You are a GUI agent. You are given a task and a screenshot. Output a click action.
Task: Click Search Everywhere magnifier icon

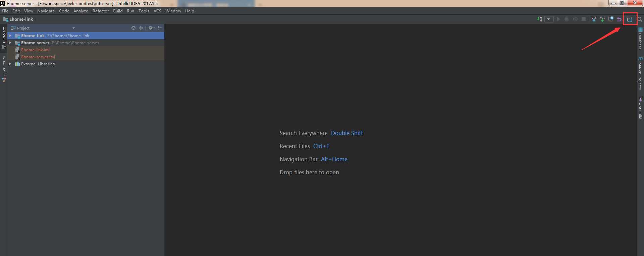(640, 19)
